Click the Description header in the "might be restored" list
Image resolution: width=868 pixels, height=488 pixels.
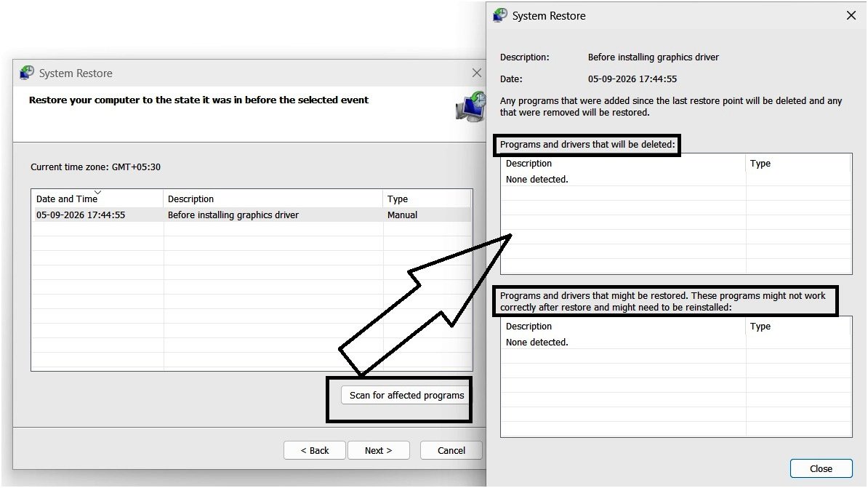623,327
